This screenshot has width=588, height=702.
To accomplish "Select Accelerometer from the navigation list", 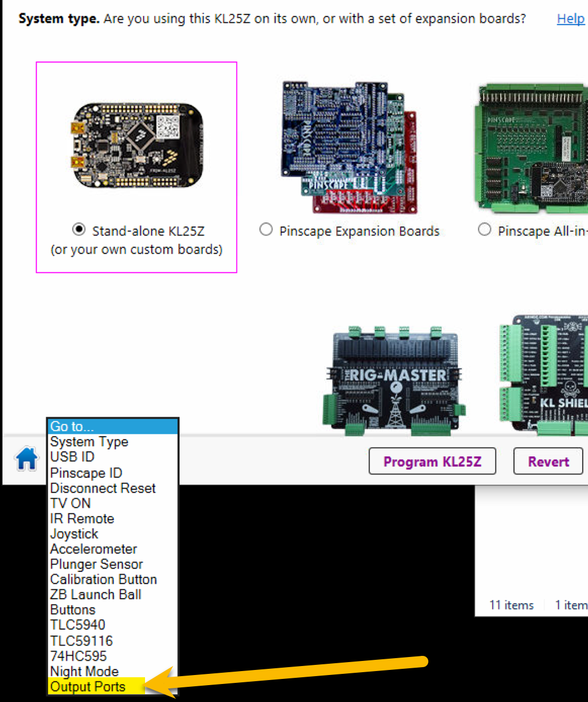I will point(93,549).
